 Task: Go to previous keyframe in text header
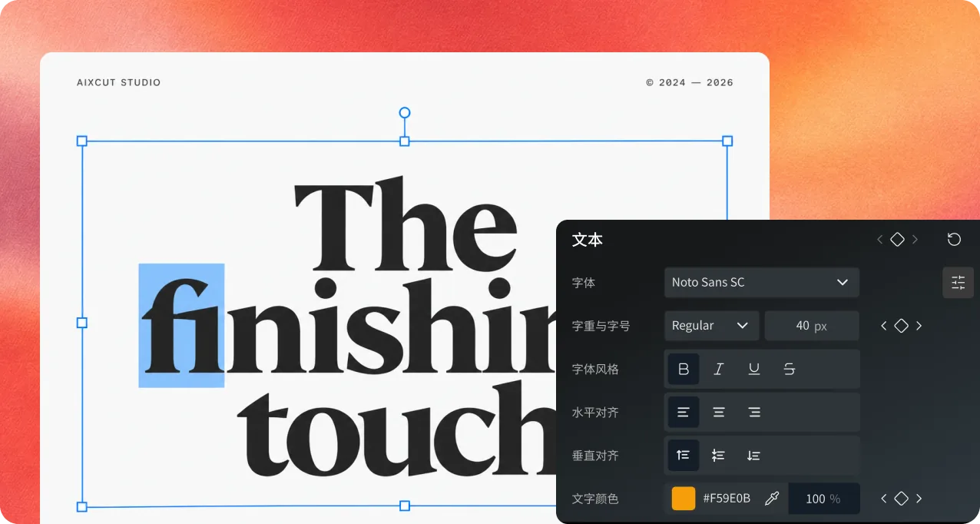[880, 240]
